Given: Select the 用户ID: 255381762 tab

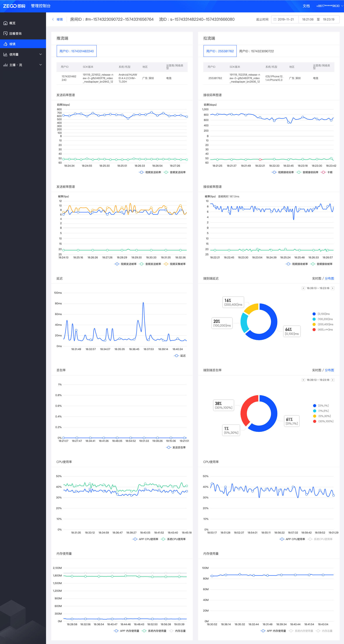Looking at the screenshot, I should [220, 51].
